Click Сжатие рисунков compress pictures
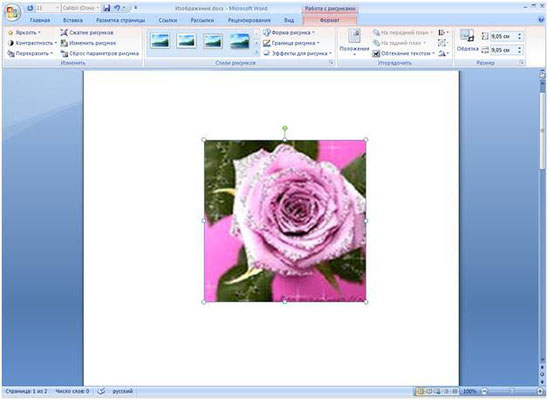This screenshot has height=400, width=548. tap(87, 32)
